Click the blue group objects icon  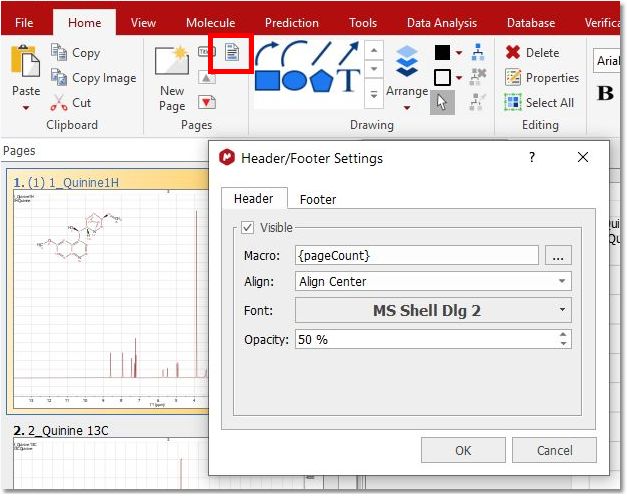[478, 52]
